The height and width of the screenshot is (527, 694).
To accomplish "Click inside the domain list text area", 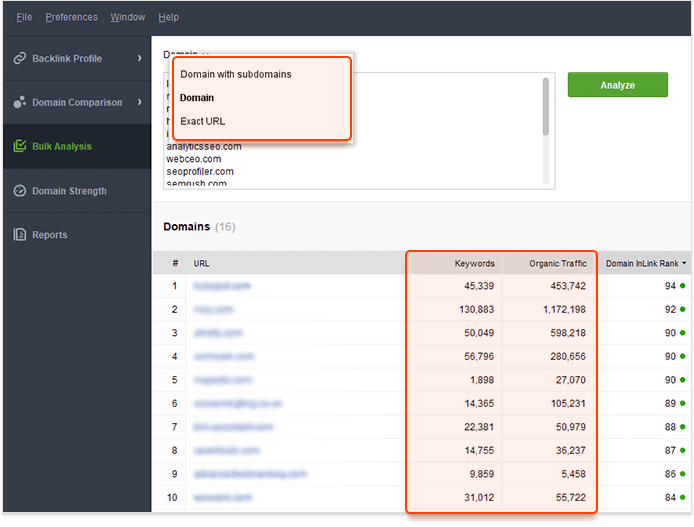I will pos(359,131).
